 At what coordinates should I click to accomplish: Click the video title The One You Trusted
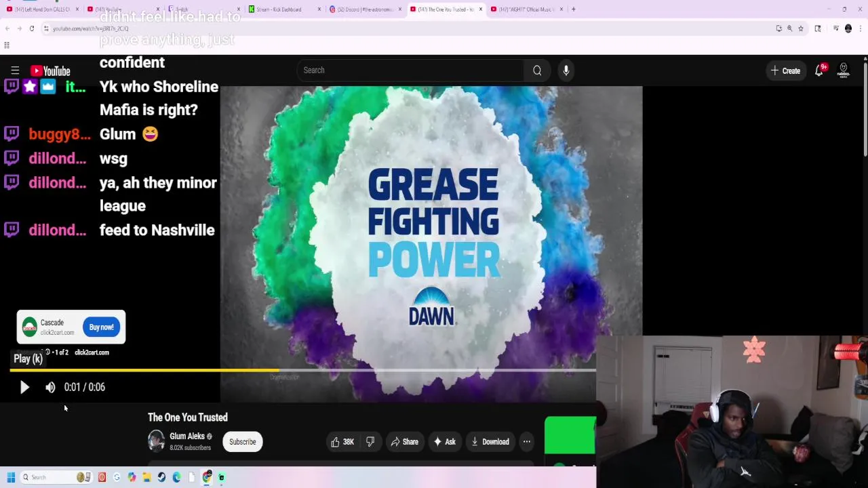click(188, 418)
